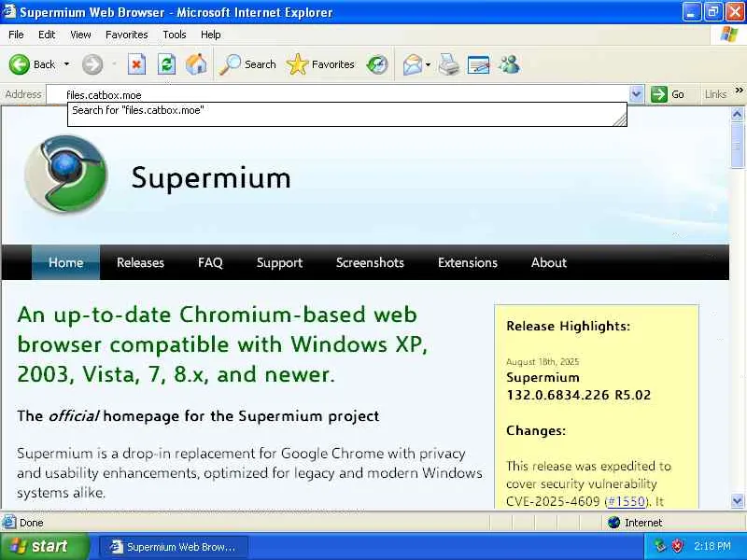The width and height of the screenshot is (747, 560).
Task: Open Favorites star icon
Action: pos(297,64)
